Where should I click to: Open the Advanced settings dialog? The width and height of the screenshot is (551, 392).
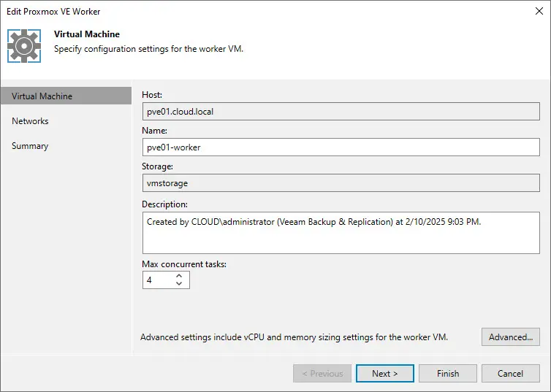click(x=511, y=337)
